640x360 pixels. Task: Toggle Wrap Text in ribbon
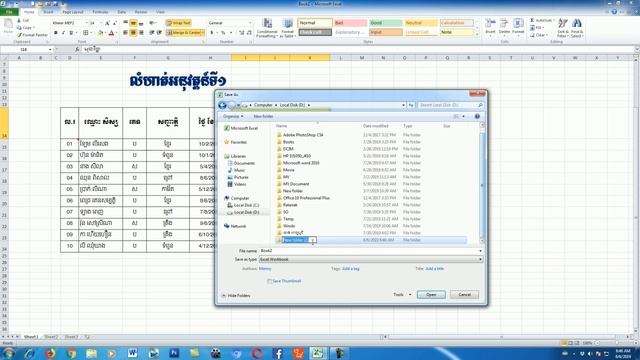[x=178, y=23]
